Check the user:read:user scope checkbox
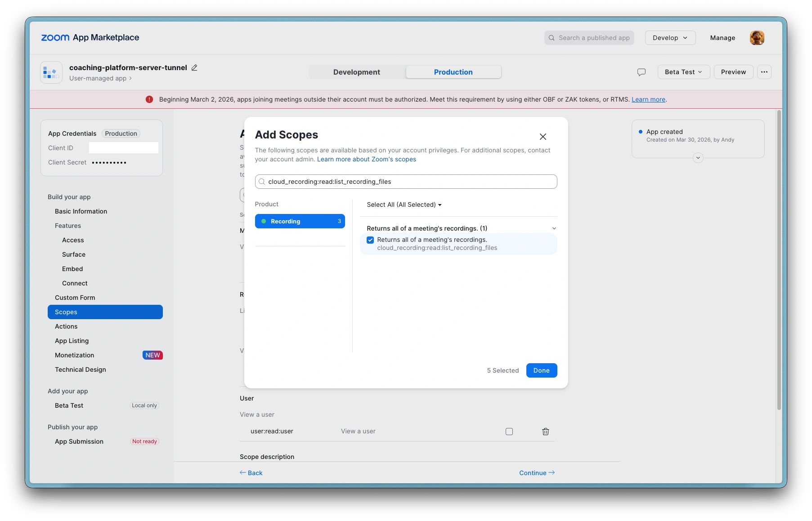Screen dimensions: 812x521 [509, 432]
